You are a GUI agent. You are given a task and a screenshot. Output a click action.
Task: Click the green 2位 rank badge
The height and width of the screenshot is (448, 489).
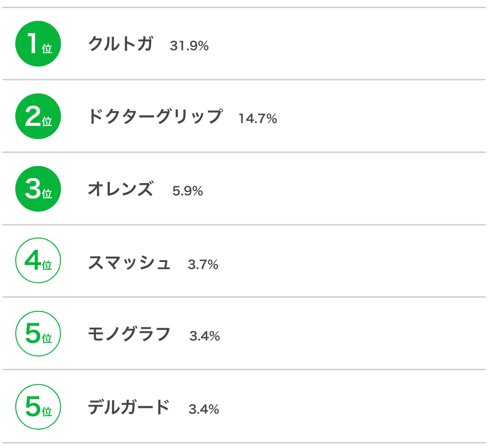pyautogui.click(x=38, y=116)
